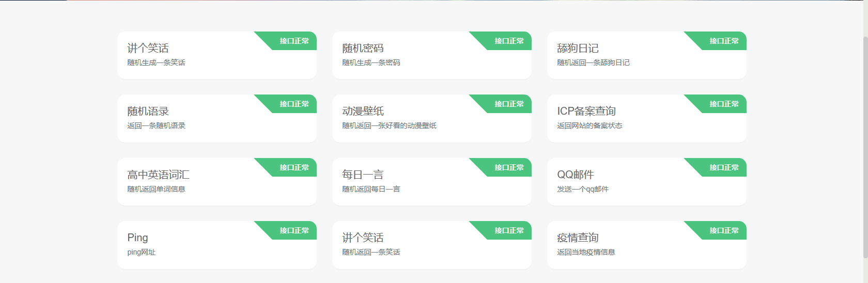Click the status ribbon on 动漫壁纸 card
This screenshot has width=868, height=283.
(509, 104)
